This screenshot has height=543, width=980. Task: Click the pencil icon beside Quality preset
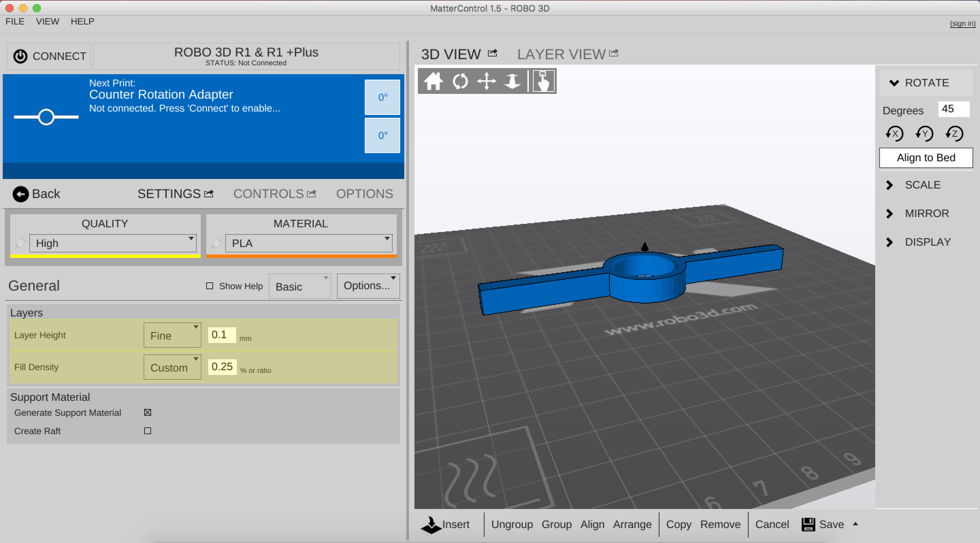click(x=20, y=243)
